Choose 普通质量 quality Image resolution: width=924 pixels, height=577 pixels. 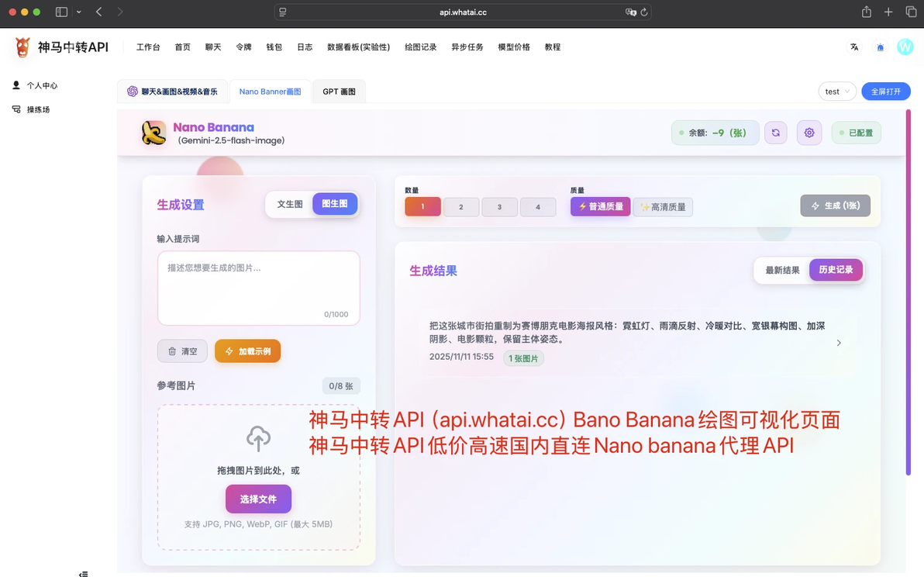[601, 206]
